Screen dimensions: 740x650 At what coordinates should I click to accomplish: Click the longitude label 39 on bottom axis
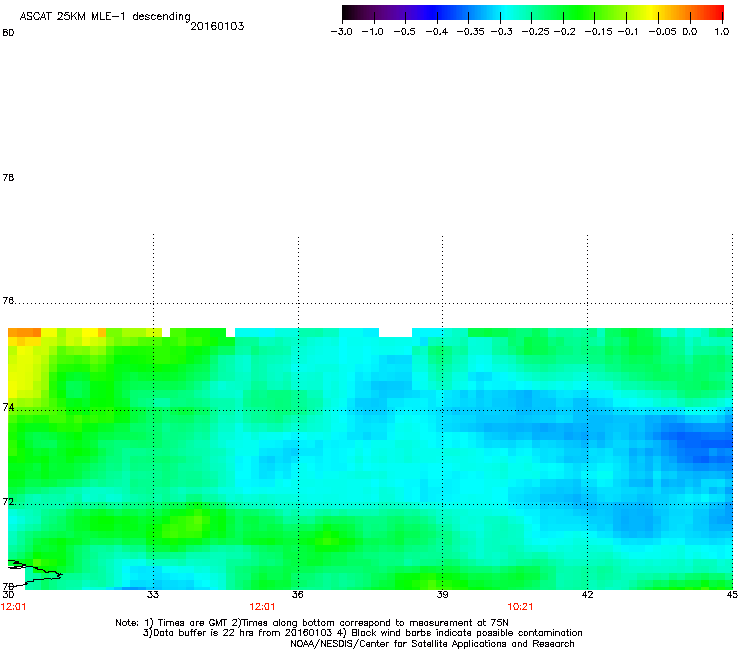click(442, 595)
